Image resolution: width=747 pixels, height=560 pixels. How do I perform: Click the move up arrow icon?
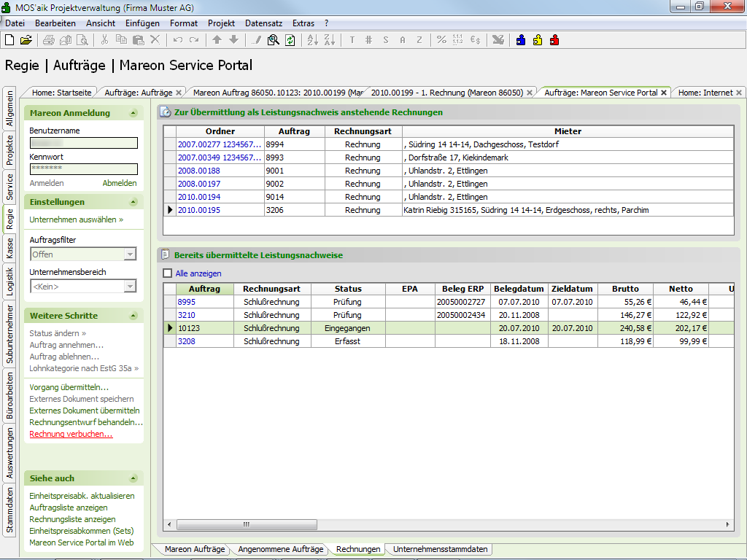[x=217, y=40]
